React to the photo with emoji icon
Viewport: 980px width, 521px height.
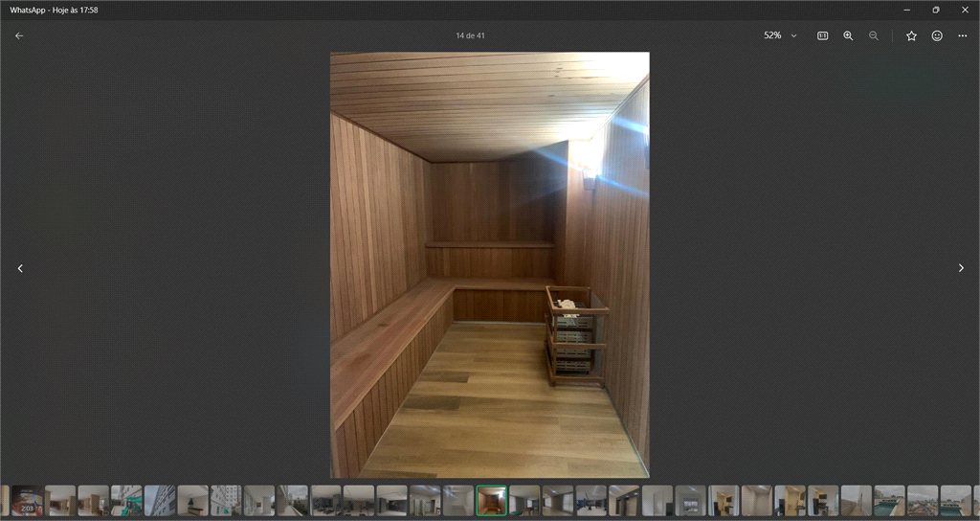[937, 35]
